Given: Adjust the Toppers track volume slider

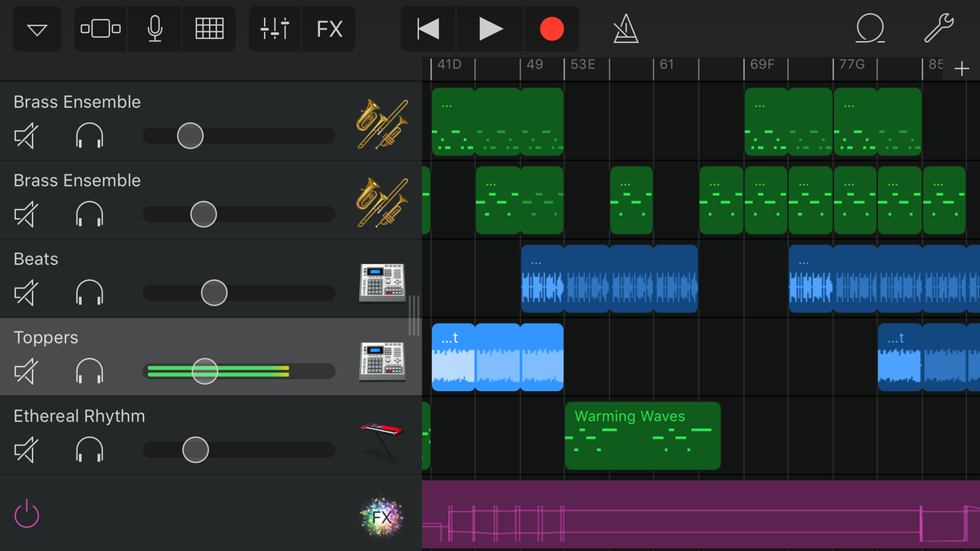Looking at the screenshot, I should pos(239,372).
